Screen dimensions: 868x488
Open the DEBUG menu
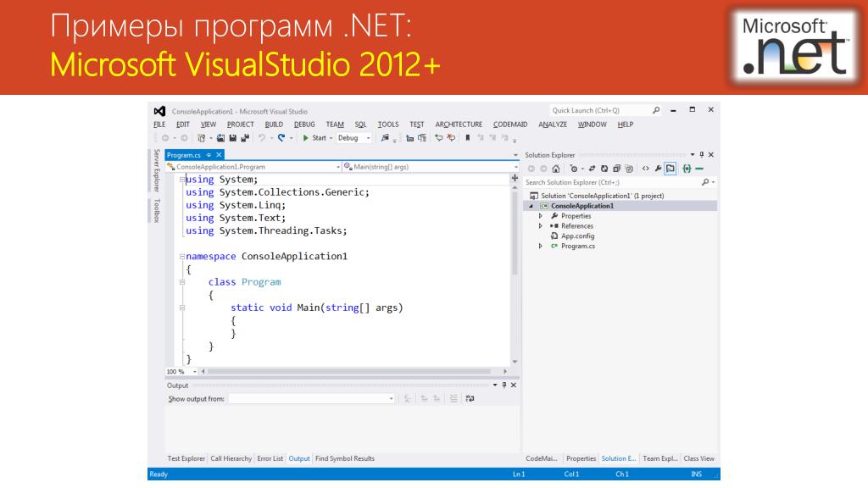tap(304, 125)
